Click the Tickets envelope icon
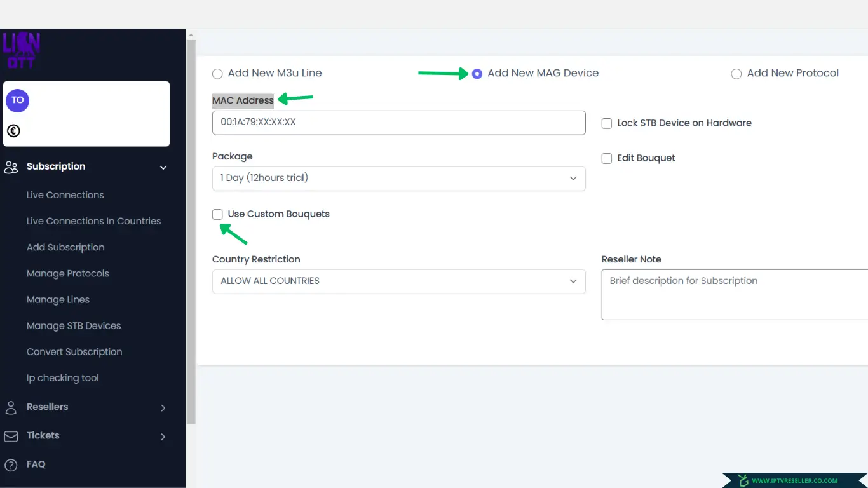Image resolution: width=868 pixels, height=488 pixels. pos(11,437)
